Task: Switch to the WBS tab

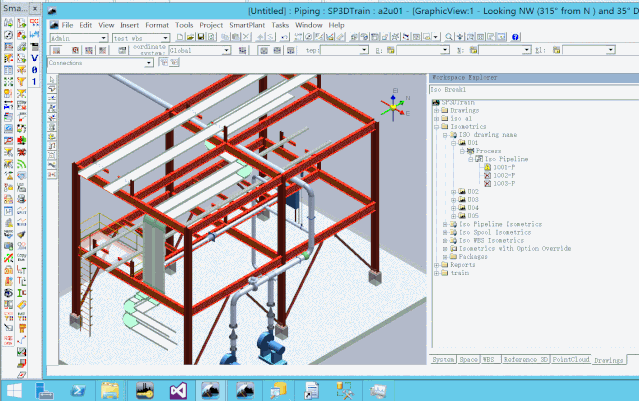Action: click(x=489, y=359)
